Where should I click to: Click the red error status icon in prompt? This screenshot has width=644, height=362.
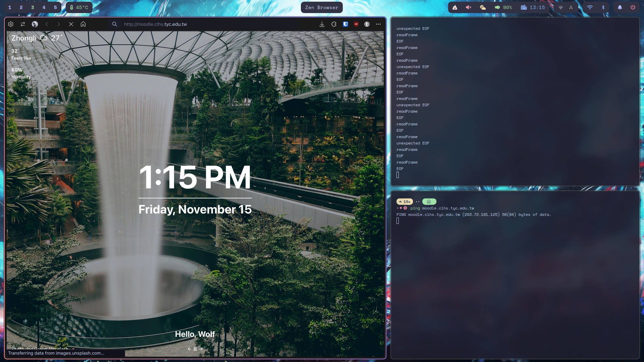[405, 208]
